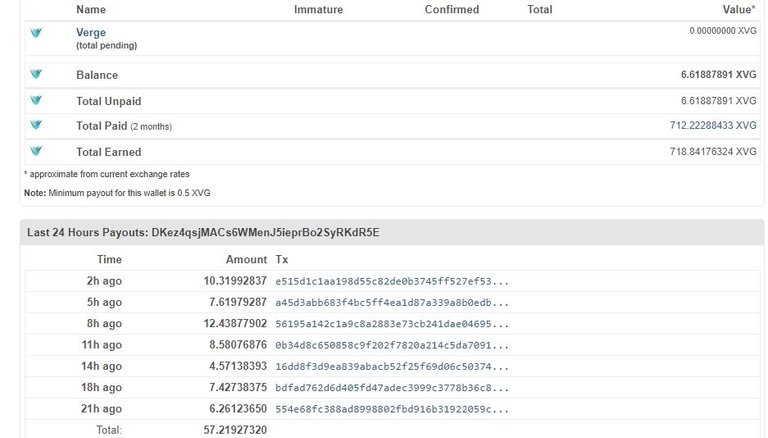The height and width of the screenshot is (438, 768).
Task: Select the Total Earned value 718.84176324 XVG
Action: 713,151
